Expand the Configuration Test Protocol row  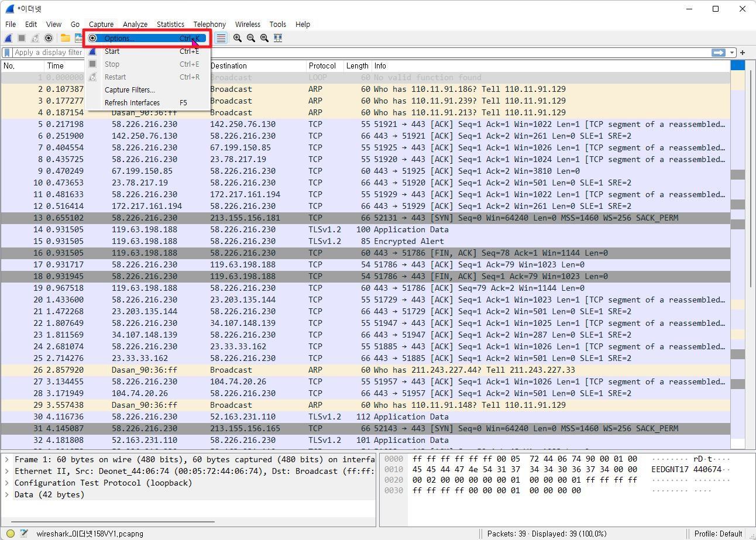[x=6, y=483]
